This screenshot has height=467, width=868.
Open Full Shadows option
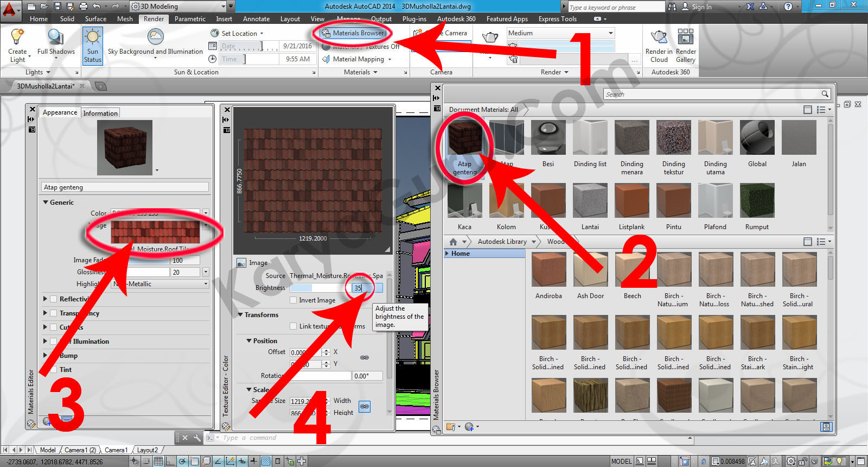point(55,38)
